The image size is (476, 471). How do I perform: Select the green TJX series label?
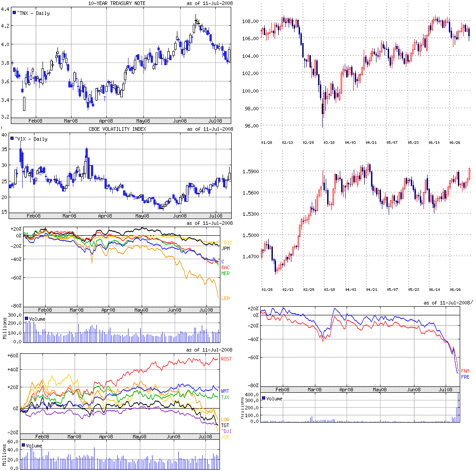point(225,397)
